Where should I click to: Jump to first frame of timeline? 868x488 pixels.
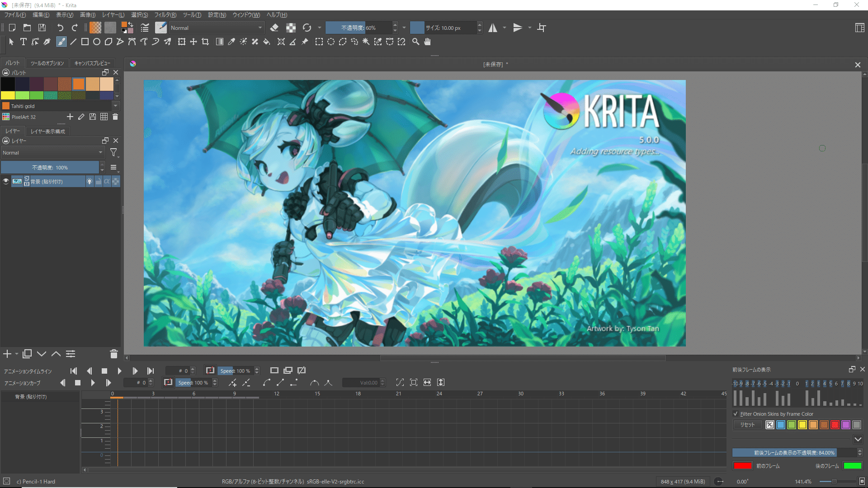[x=74, y=371]
